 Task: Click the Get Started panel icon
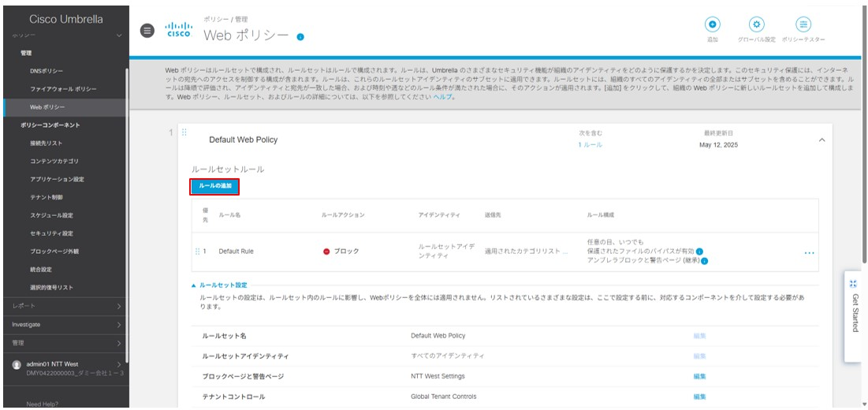[853, 283]
